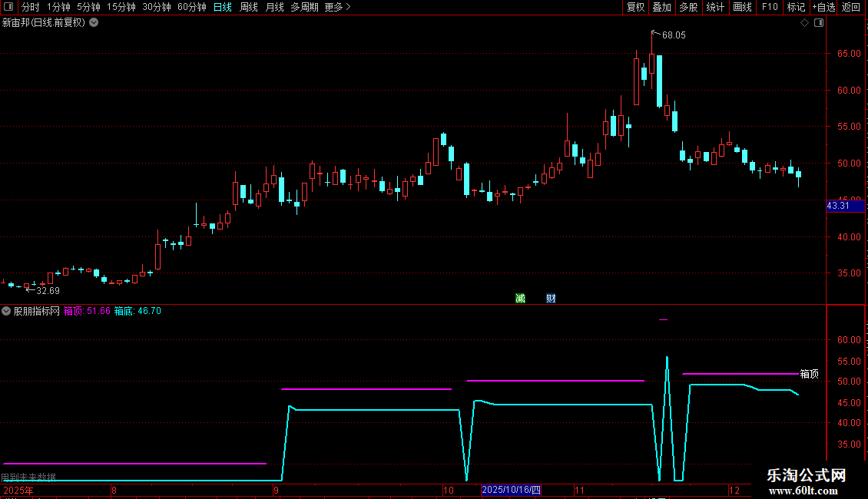
Task: Click the month 9 time axis label
Action: [276, 490]
